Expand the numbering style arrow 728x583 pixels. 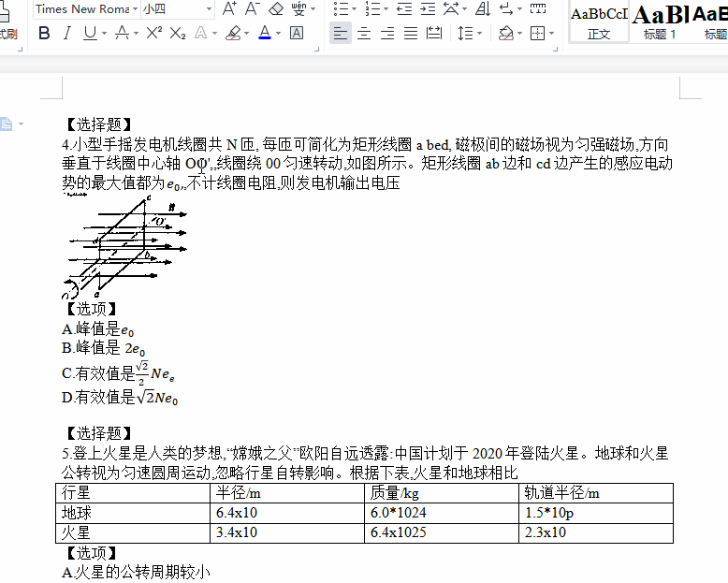[x=386, y=8]
